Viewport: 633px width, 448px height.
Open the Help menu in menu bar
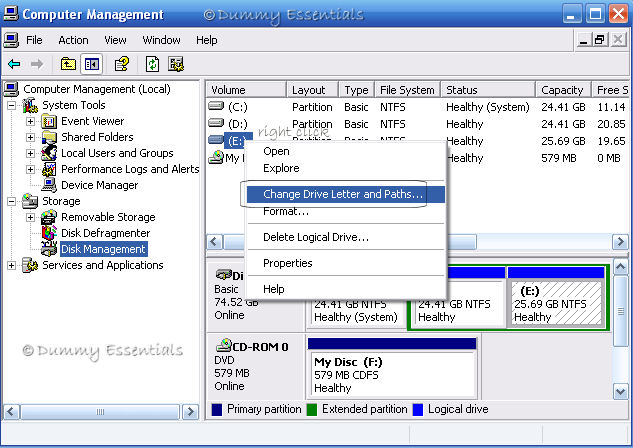pos(207,40)
